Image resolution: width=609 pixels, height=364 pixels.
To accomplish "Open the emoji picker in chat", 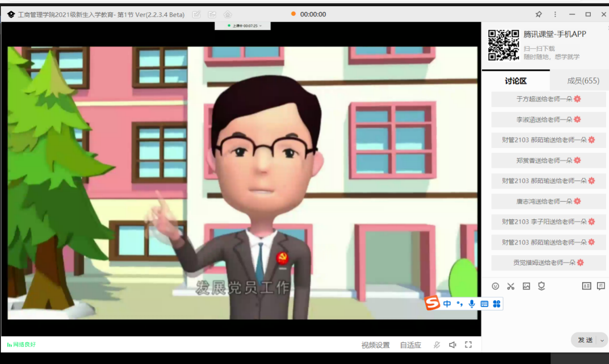I will point(495,286).
